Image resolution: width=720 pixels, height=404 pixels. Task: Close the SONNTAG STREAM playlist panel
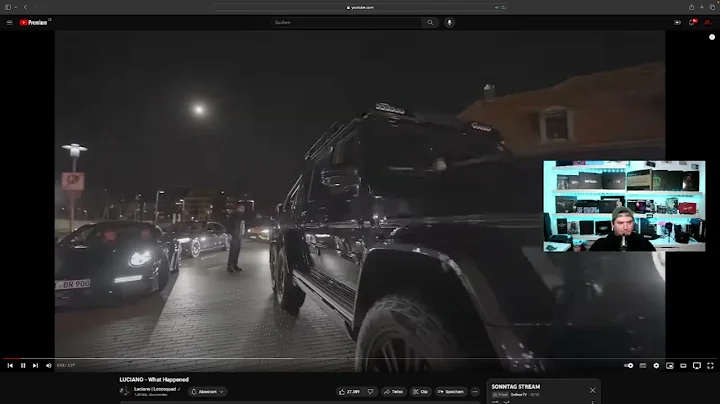[592, 390]
